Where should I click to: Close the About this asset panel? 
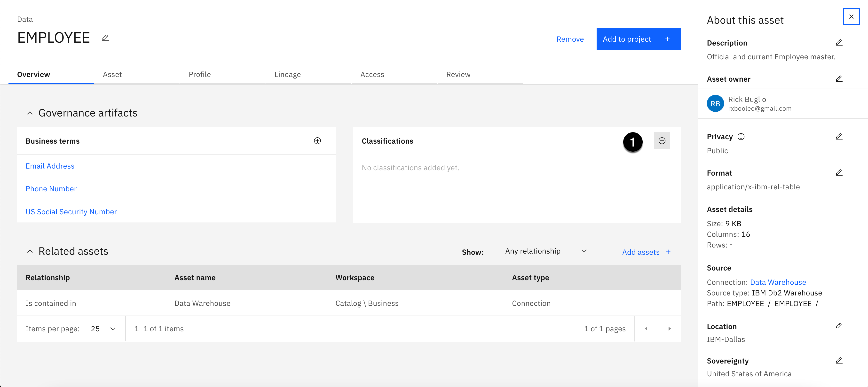coord(851,16)
